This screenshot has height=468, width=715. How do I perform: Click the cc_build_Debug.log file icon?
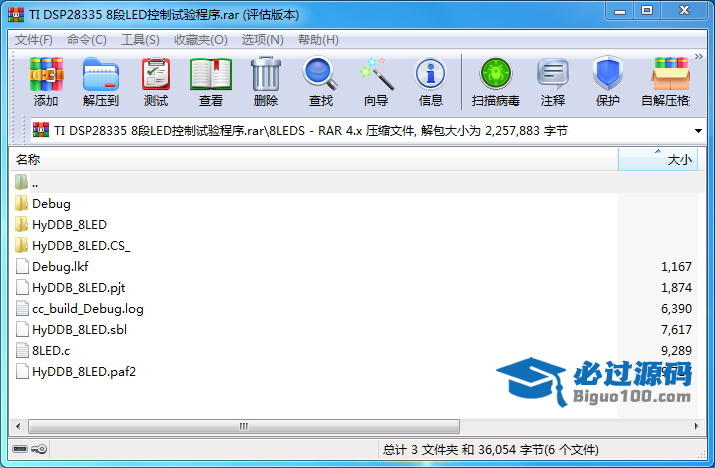[x=22, y=308]
